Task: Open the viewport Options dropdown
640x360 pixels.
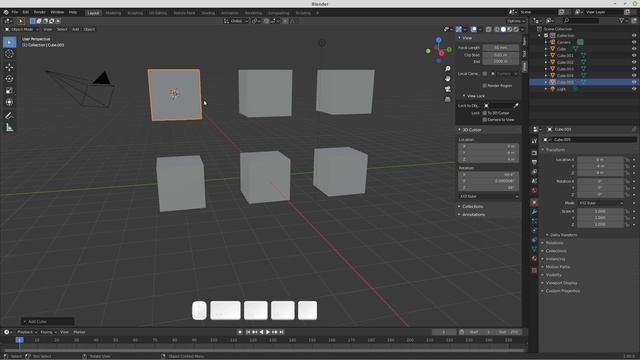Action: pyautogui.click(x=516, y=21)
